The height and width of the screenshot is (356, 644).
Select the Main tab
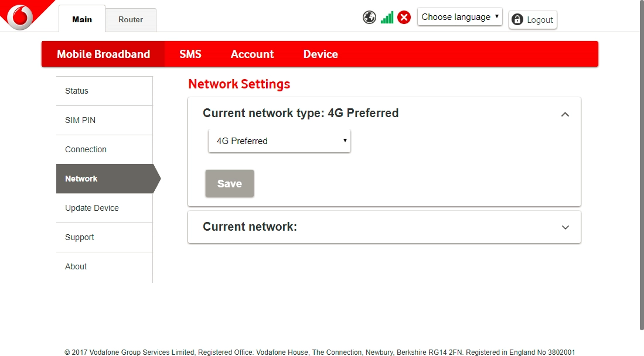pyautogui.click(x=82, y=19)
